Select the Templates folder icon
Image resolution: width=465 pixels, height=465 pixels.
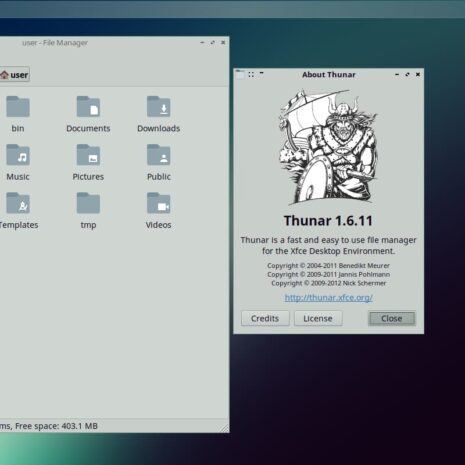[18, 203]
